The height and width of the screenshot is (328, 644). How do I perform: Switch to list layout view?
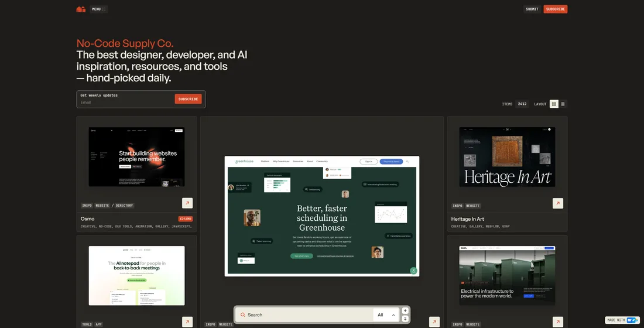point(563,104)
